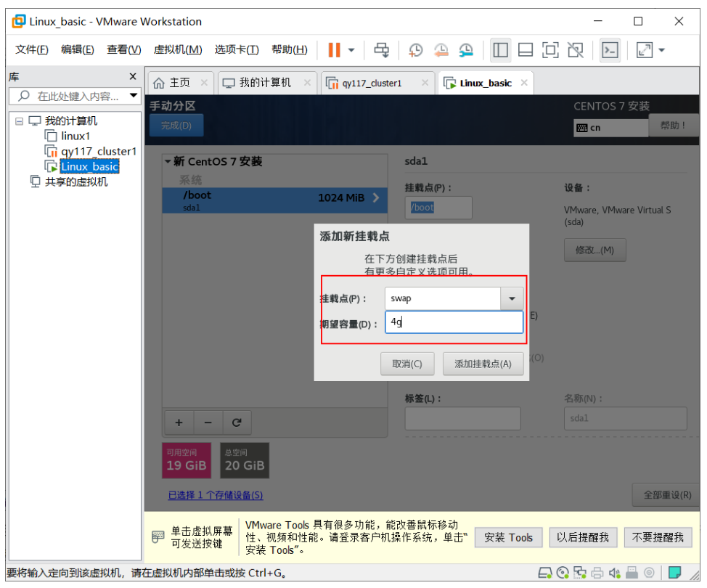Open the 文件(F) menu
The width and height of the screenshot is (707, 588).
31,49
